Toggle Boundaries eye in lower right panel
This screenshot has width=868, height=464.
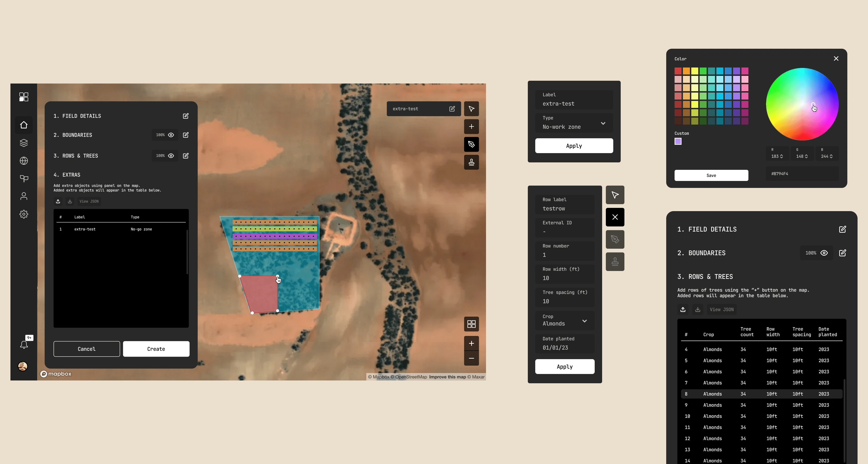pyautogui.click(x=824, y=253)
